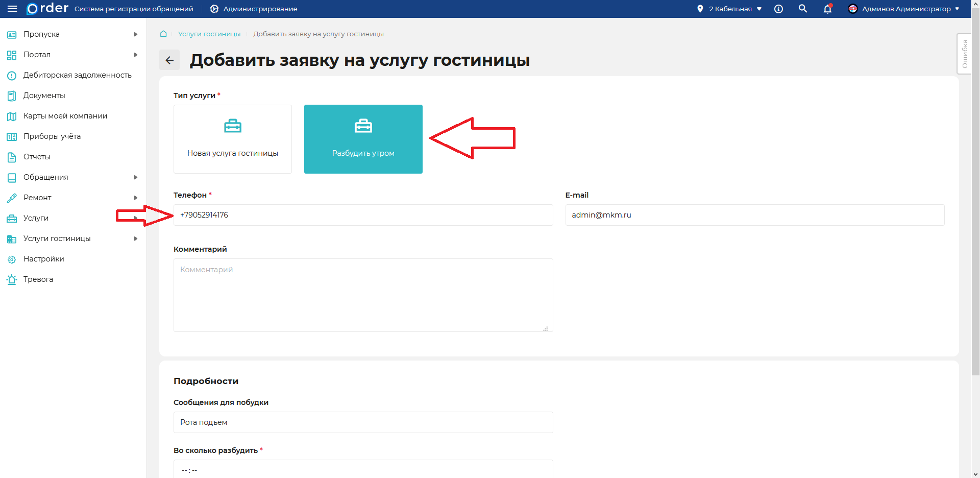Open Карты моей компании section
980x478 pixels.
65,116
